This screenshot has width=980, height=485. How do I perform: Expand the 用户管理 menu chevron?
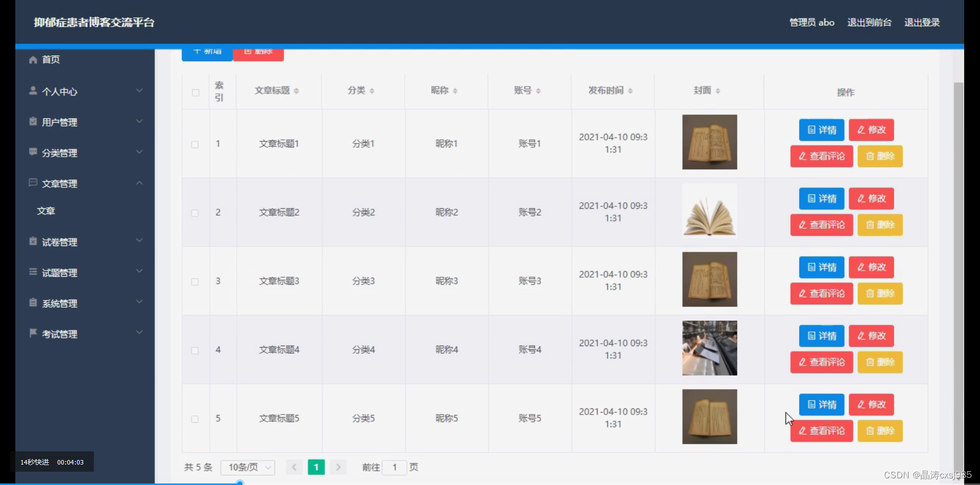[x=139, y=122]
